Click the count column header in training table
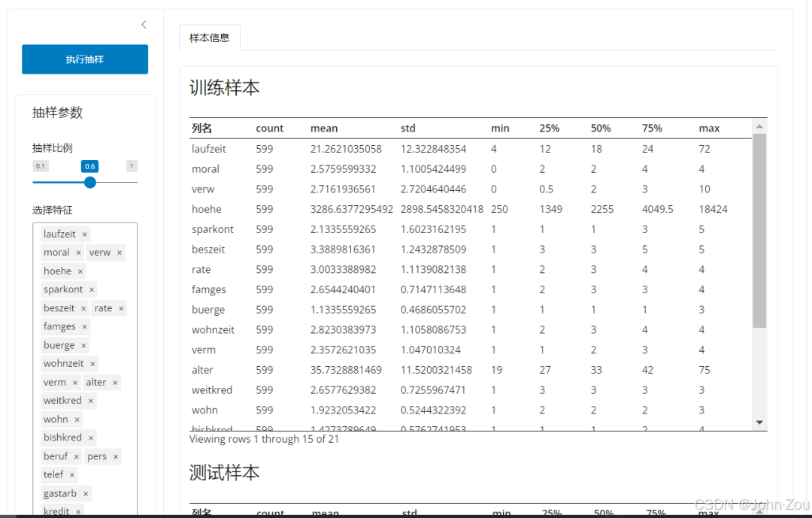This screenshot has height=518, width=812. (x=269, y=129)
